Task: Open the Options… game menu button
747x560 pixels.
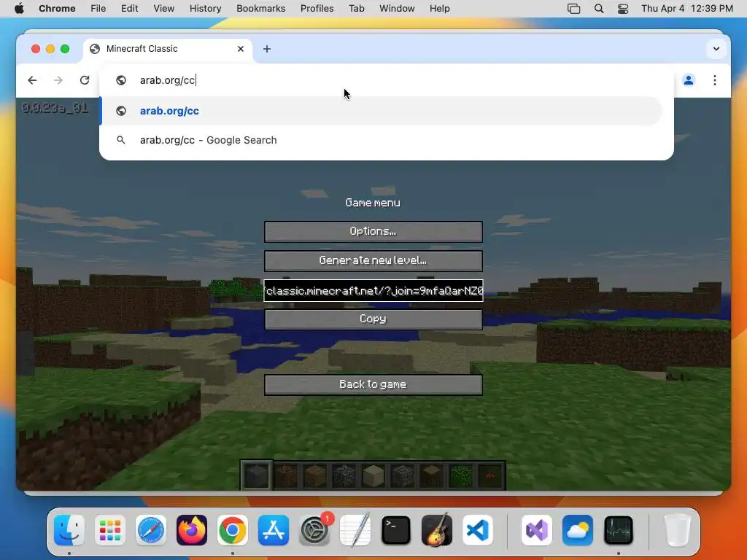Action: click(x=373, y=231)
